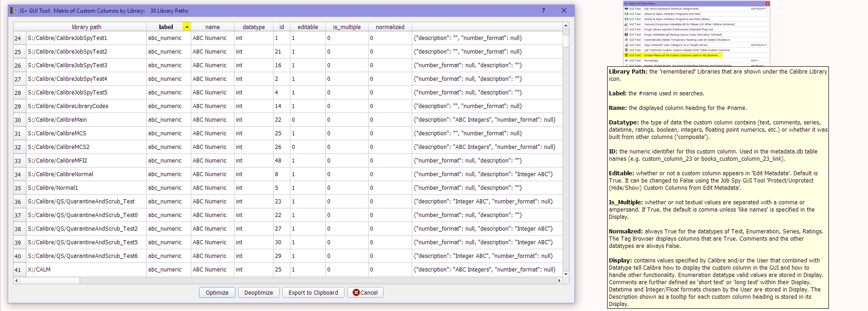This screenshot has height=311, width=868.
Task: Click the Deoptimize button
Action: click(x=259, y=292)
